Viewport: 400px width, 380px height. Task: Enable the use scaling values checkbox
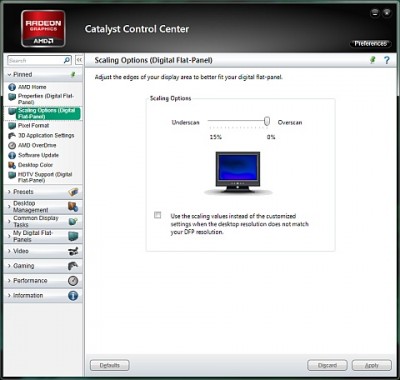[x=157, y=215]
